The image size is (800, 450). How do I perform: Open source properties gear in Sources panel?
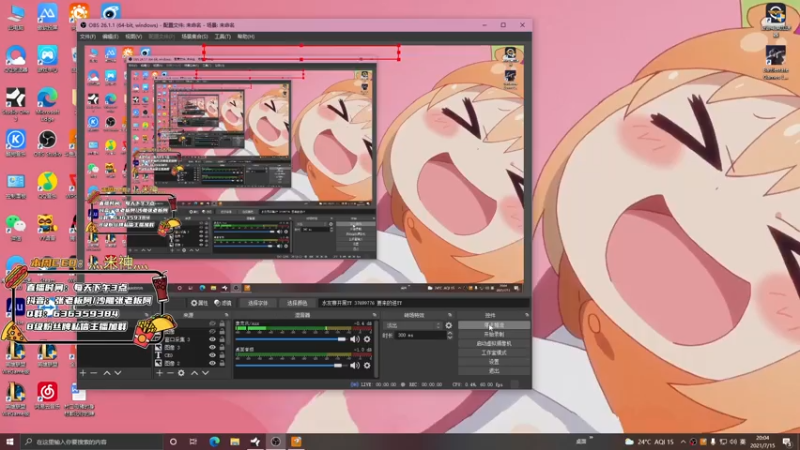[x=181, y=373]
